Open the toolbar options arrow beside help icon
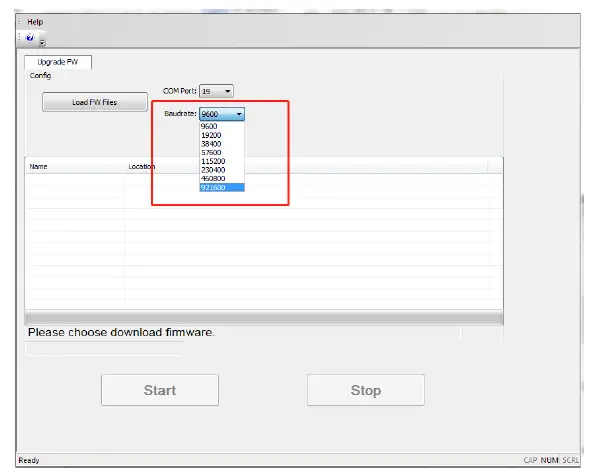Image resolution: width=602 pixels, height=475 pixels. coord(42,42)
